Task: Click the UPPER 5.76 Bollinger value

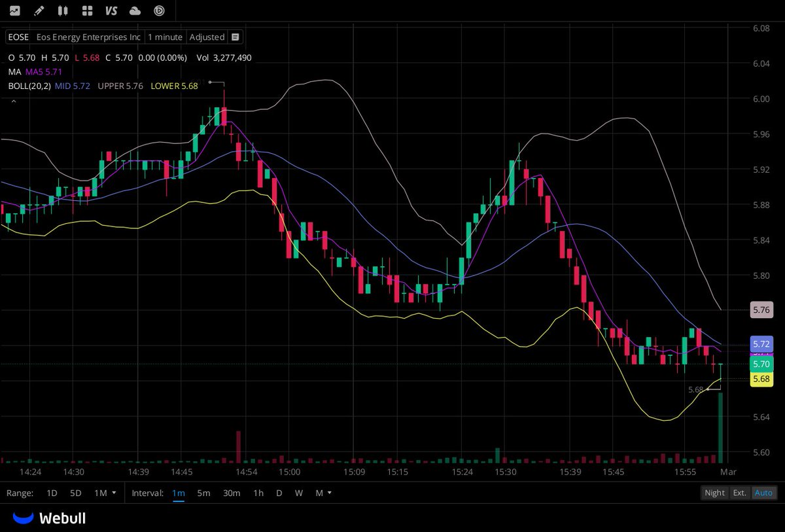Action: [x=120, y=86]
